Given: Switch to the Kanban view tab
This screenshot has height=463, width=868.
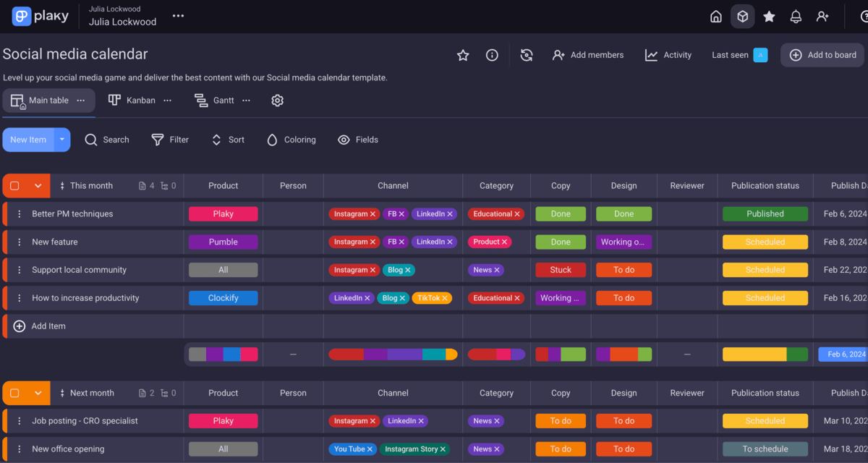Looking at the screenshot, I should click(132, 101).
